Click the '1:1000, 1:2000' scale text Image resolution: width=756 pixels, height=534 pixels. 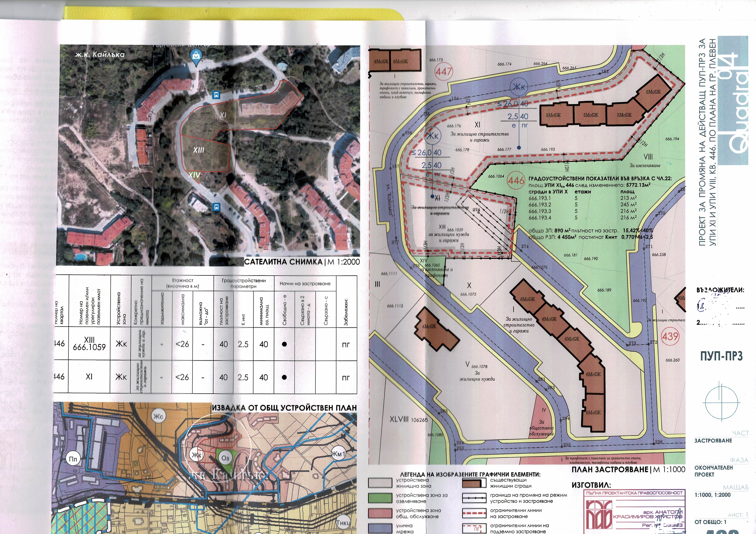click(712, 495)
